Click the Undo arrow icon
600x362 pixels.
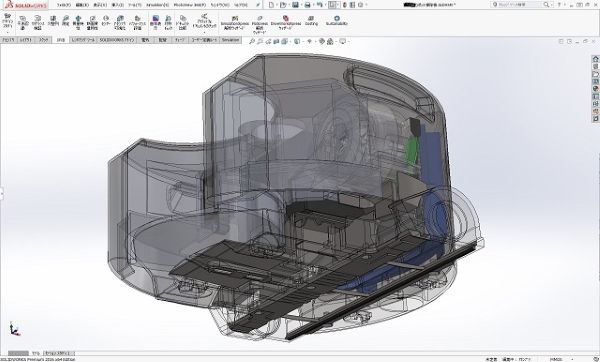tap(320, 5)
